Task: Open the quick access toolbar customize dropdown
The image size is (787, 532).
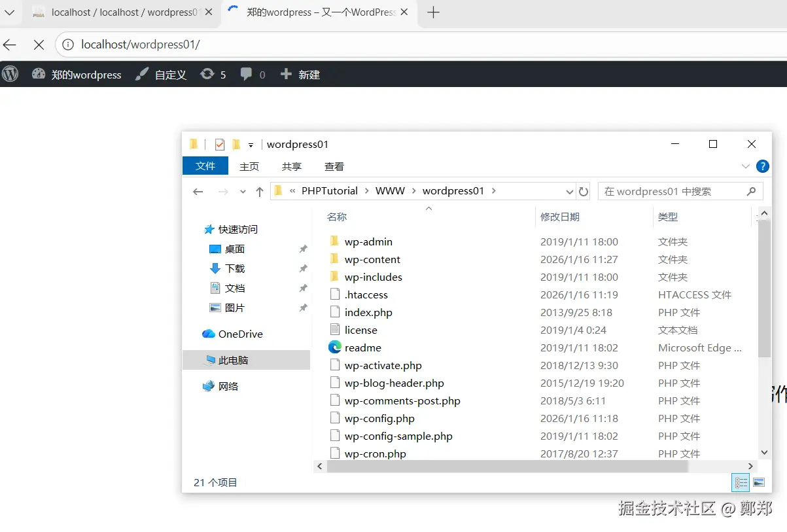Action: click(x=251, y=145)
